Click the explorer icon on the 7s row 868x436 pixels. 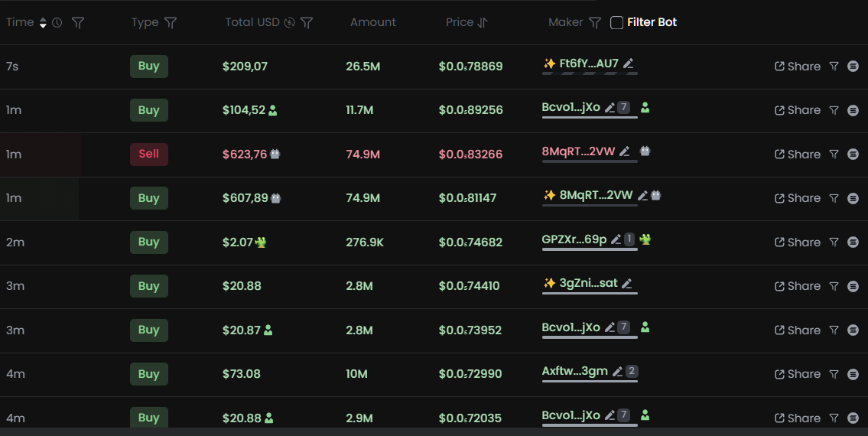tap(853, 67)
